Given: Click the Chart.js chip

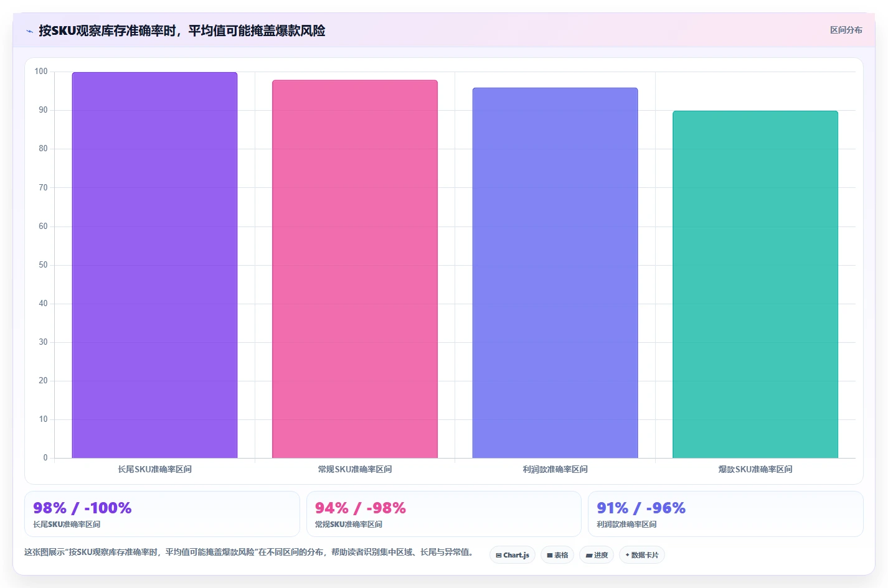Looking at the screenshot, I should pyautogui.click(x=512, y=555).
